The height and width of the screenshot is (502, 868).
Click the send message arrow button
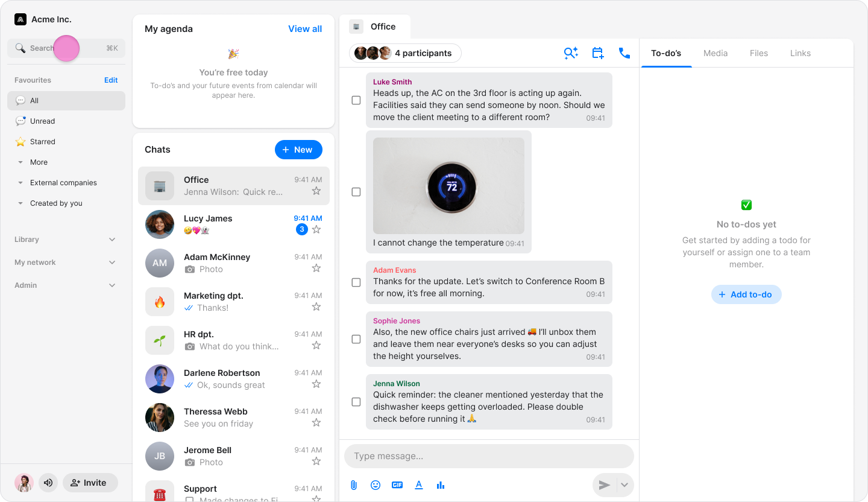tap(605, 485)
